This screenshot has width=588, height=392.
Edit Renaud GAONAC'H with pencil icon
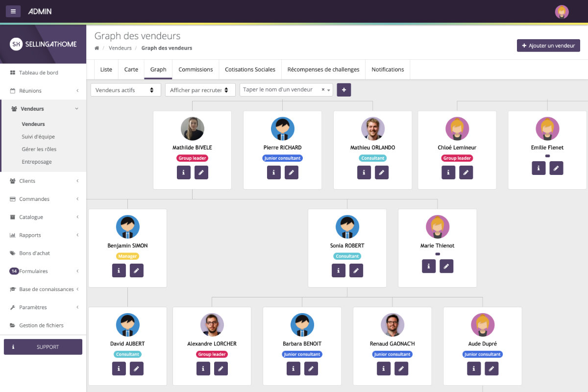tap(401, 368)
